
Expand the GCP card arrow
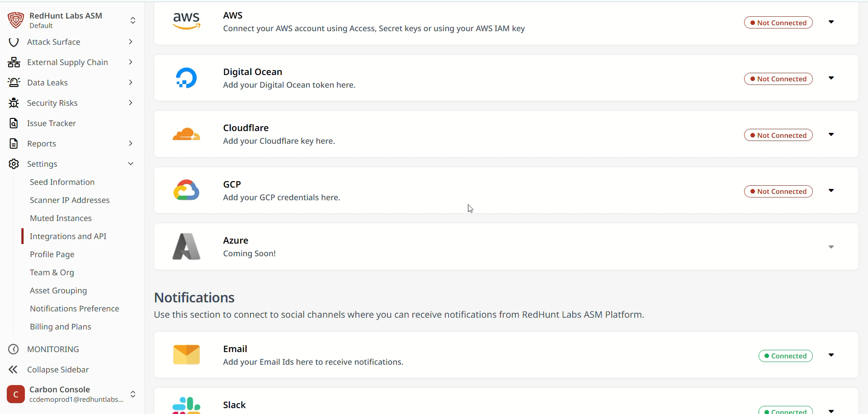click(831, 191)
